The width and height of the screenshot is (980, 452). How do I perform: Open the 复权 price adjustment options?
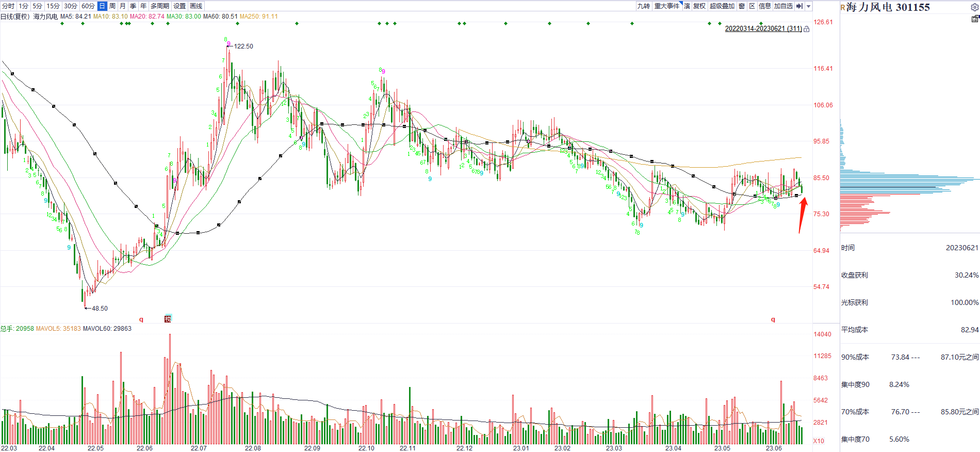coord(699,6)
